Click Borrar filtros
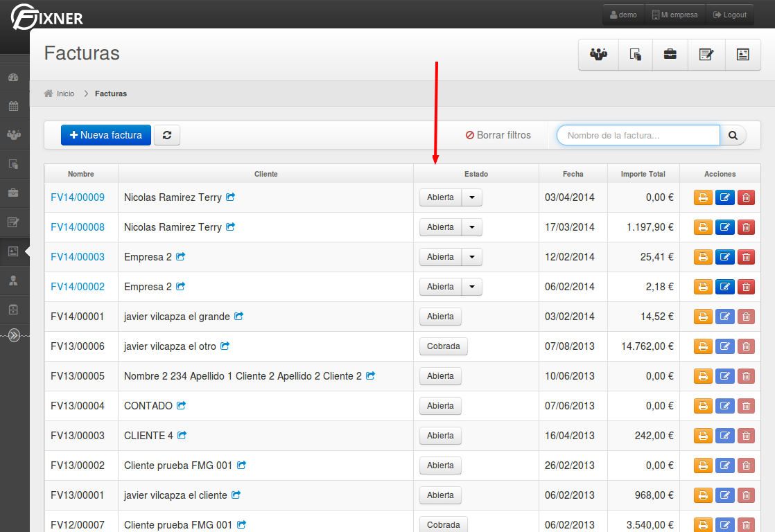Image resolution: width=775 pixels, height=532 pixels. 498,135
